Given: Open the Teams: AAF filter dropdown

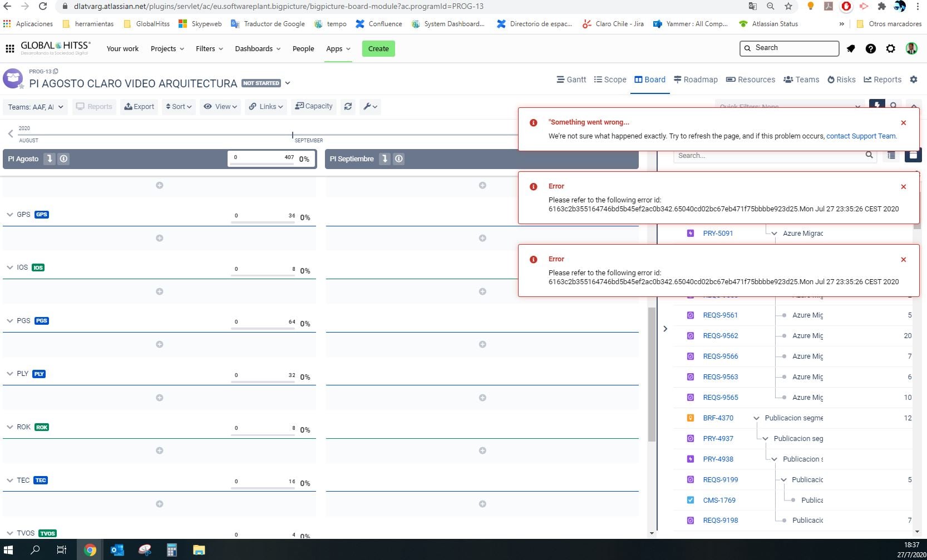Looking at the screenshot, I should point(36,107).
